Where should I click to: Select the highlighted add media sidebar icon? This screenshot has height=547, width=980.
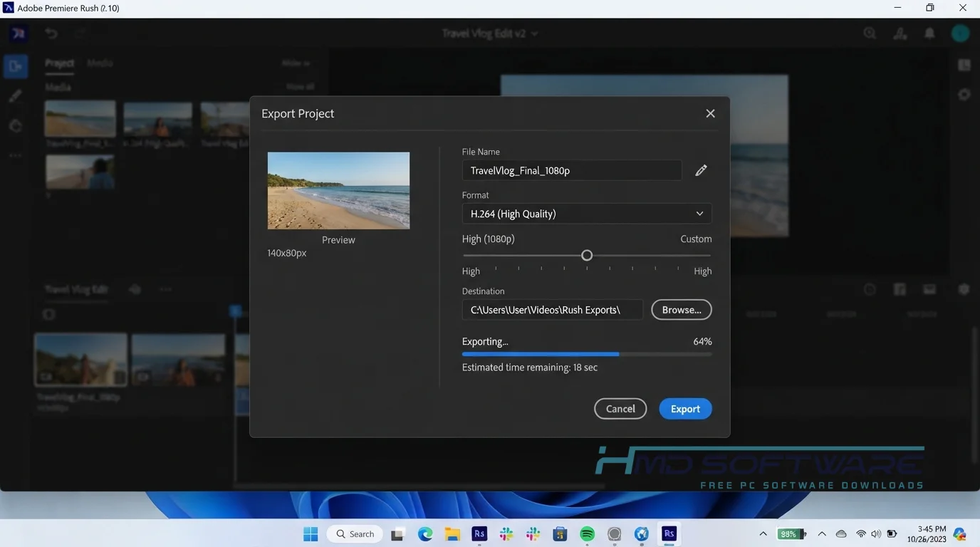(x=16, y=67)
